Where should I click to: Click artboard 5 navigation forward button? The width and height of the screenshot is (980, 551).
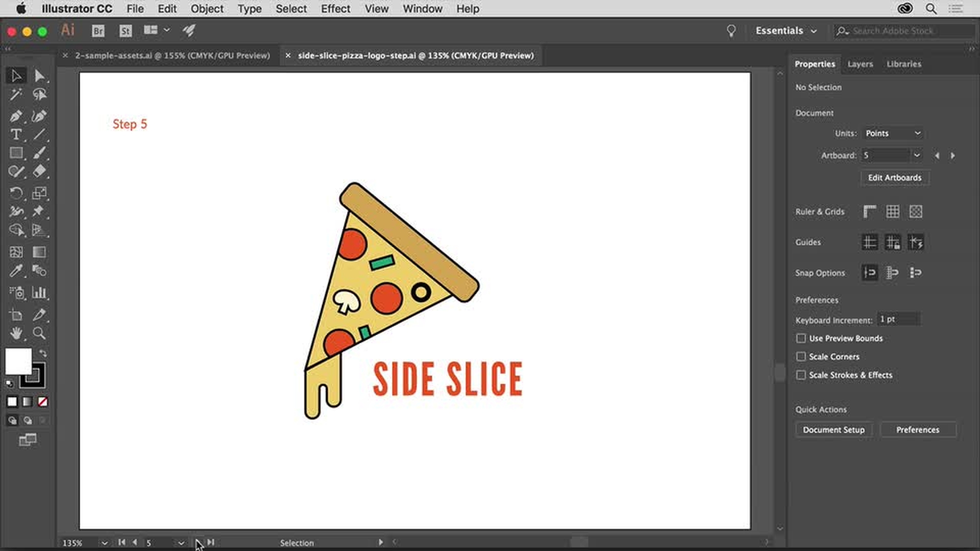click(200, 542)
